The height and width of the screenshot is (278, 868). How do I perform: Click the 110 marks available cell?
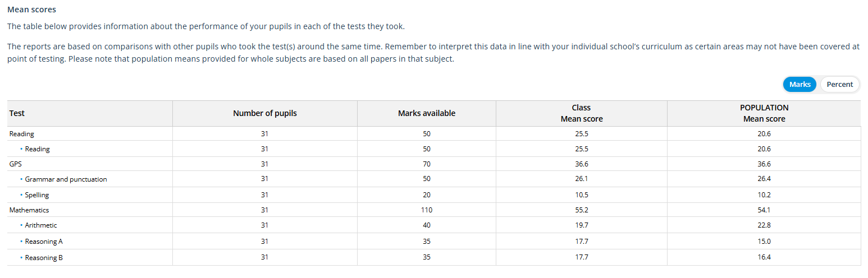click(x=426, y=210)
